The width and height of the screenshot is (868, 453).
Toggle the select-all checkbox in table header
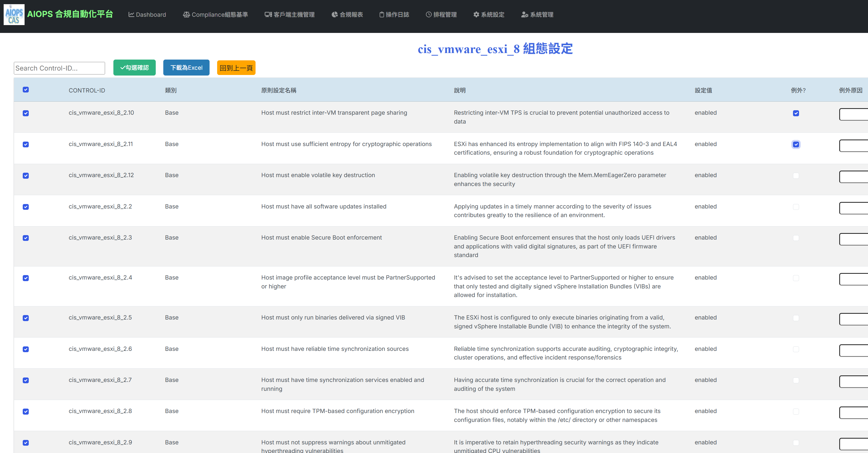(26, 90)
